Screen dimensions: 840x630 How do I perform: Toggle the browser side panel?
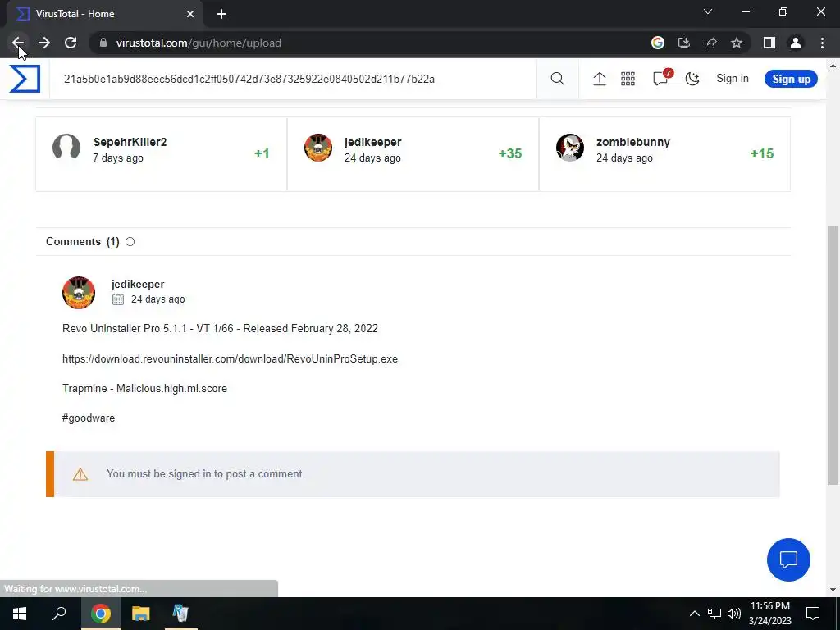click(769, 43)
